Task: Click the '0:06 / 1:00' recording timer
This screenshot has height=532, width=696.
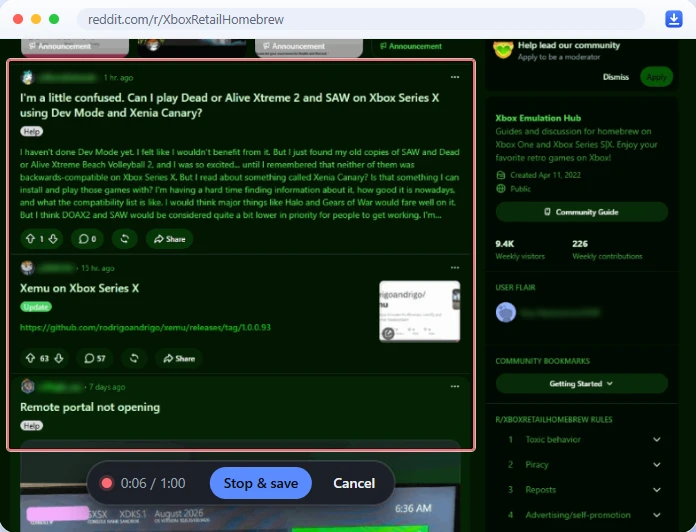Action: [153, 483]
